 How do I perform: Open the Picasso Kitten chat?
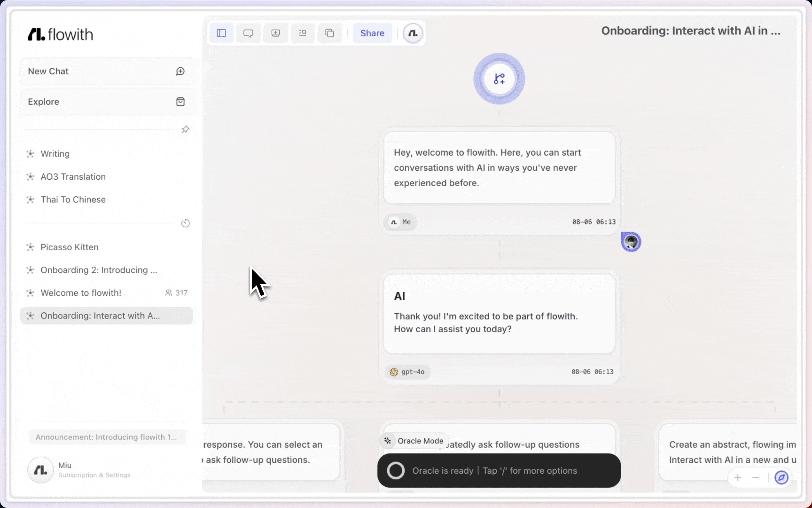(x=107, y=247)
